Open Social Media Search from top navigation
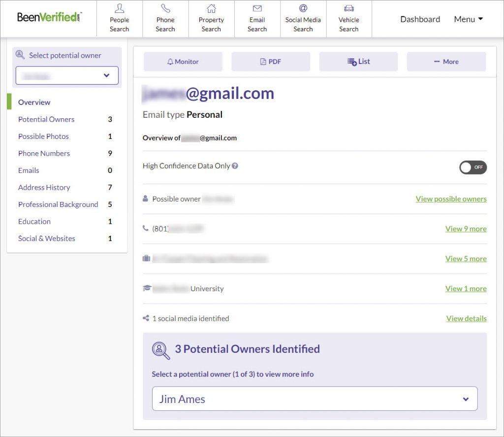Viewport: 504px width, 437px height. click(303, 19)
